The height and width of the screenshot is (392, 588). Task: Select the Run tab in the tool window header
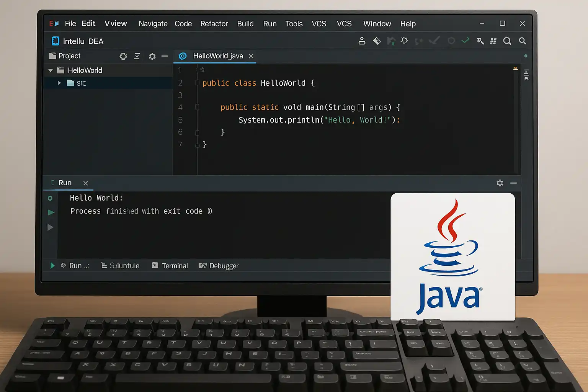(x=65, y=183)
